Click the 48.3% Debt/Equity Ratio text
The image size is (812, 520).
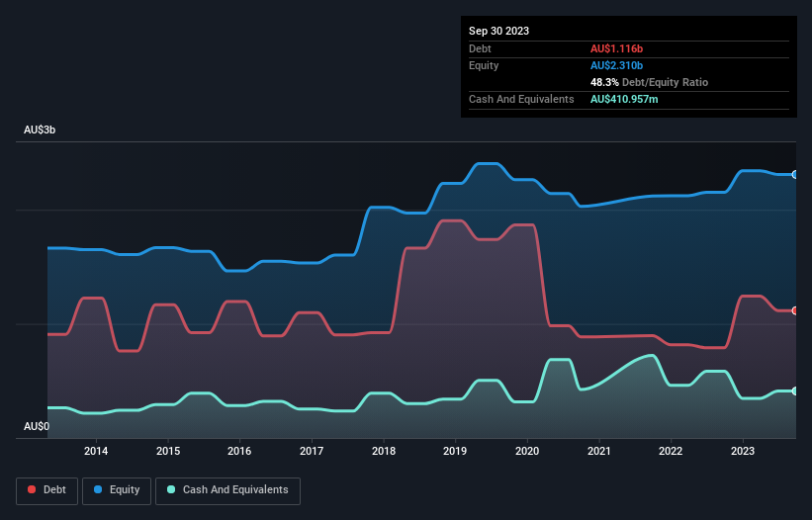coord(649,82)
